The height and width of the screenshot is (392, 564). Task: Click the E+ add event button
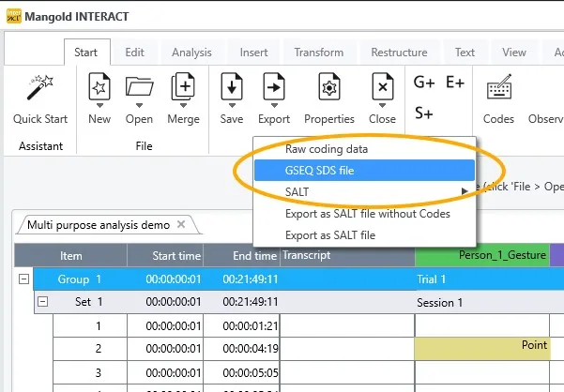click(x=455, y=83)
